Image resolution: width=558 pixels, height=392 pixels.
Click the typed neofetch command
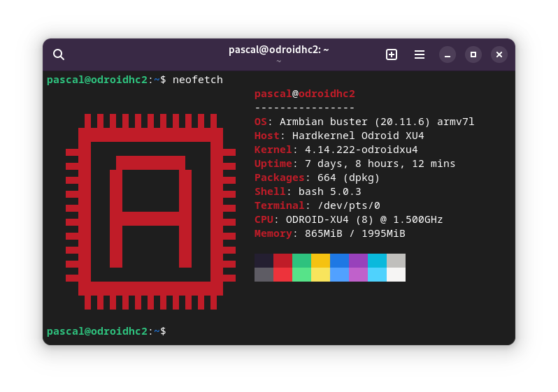(x=197, y=80)
